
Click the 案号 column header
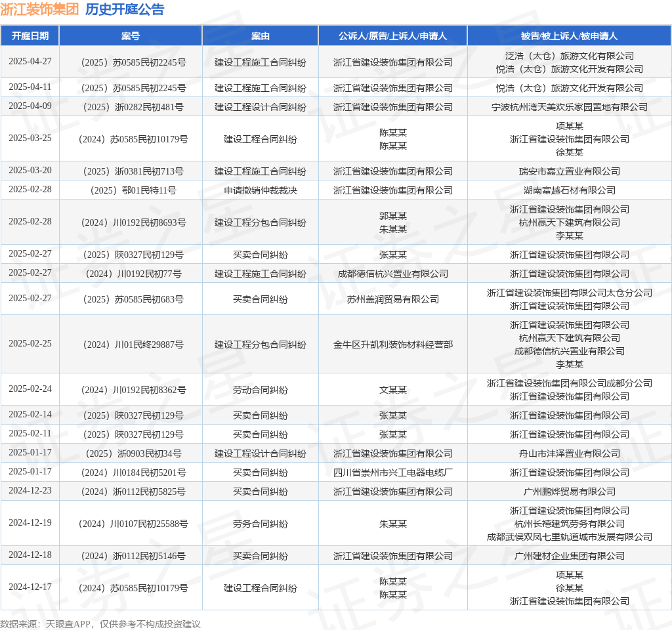click(131, 36)
